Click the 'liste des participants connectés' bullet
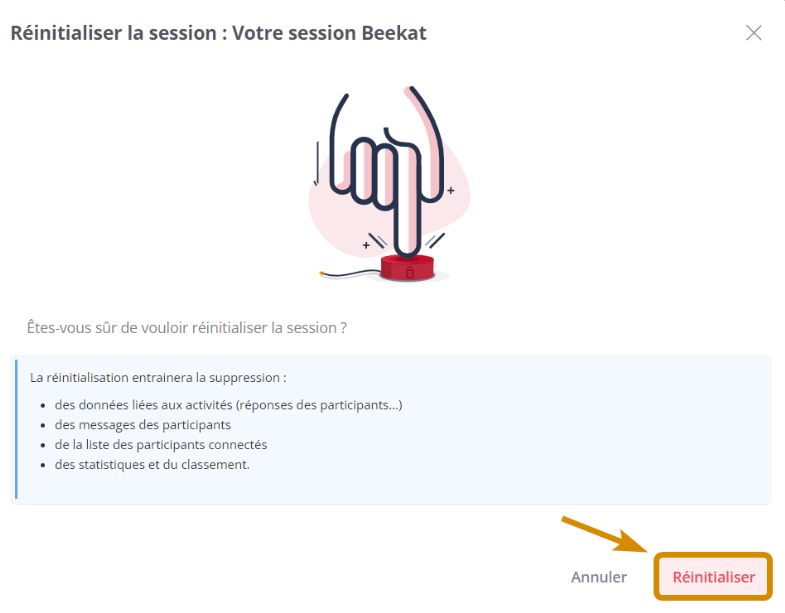Screen dimensions: 785x613 click(161, 445)
